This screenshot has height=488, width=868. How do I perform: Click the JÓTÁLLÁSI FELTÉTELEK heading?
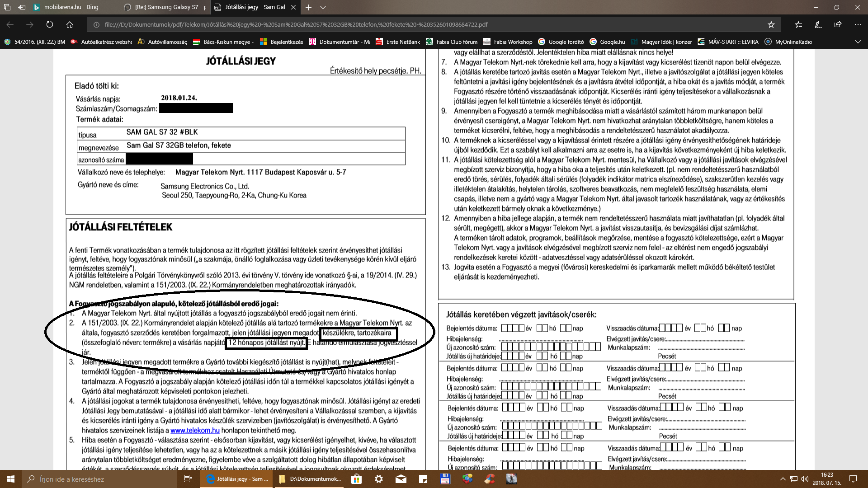click(x=121, y=227)
